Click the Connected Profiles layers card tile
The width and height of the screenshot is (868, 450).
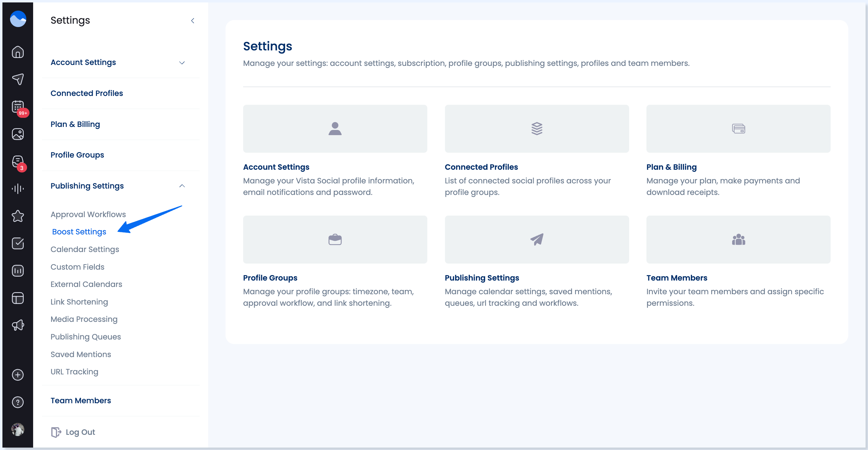pos(537,128)
